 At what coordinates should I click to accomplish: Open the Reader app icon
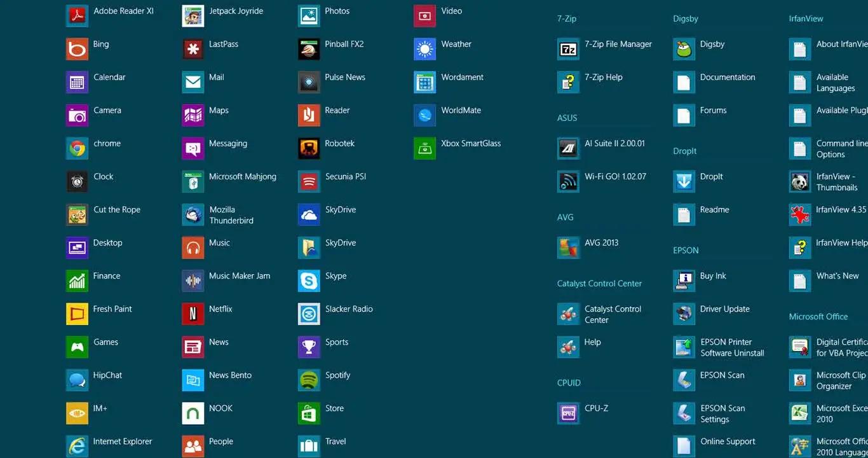[309, 115]
